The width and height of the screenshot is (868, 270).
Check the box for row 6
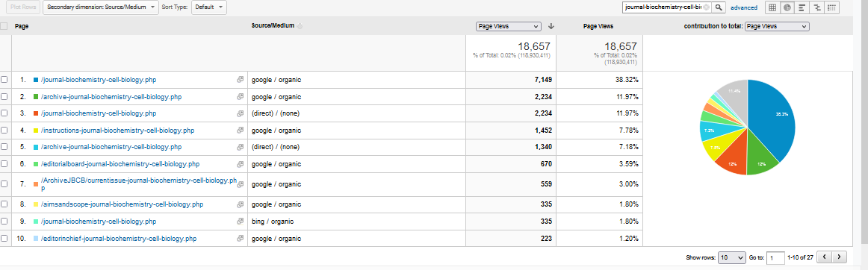(x=4, y=164)
